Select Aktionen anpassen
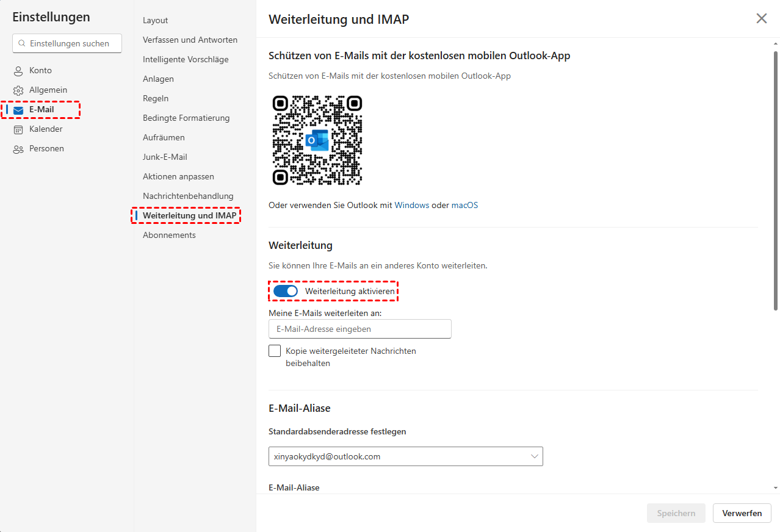This screenshot has height=532, width=780. 178,176
